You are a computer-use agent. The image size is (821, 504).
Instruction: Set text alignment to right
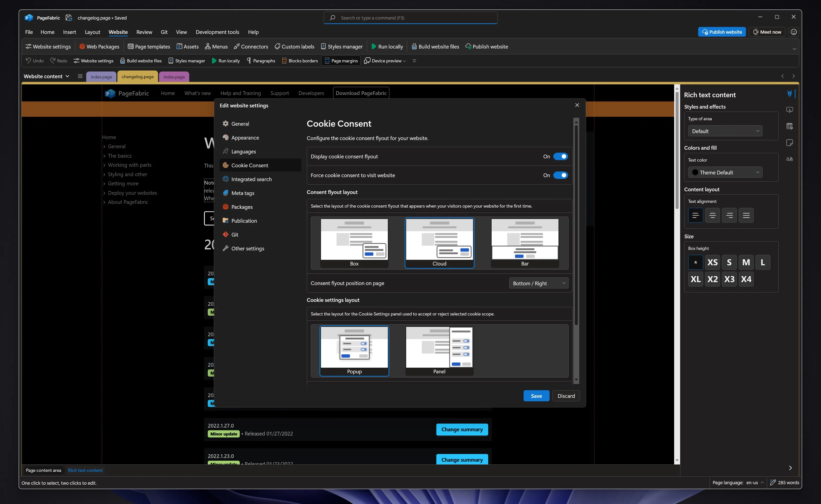729,215
